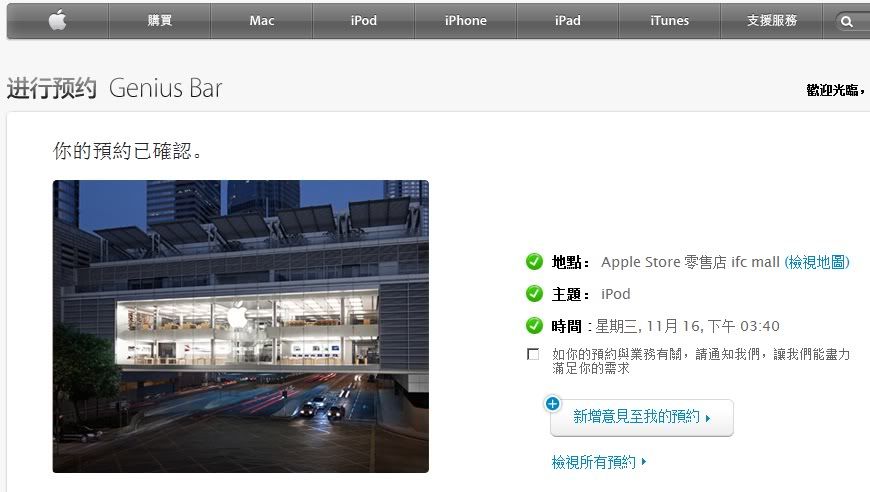Click the green checkmark beside 時間
This screenshot has width=870, height=492.
point(534,326)
